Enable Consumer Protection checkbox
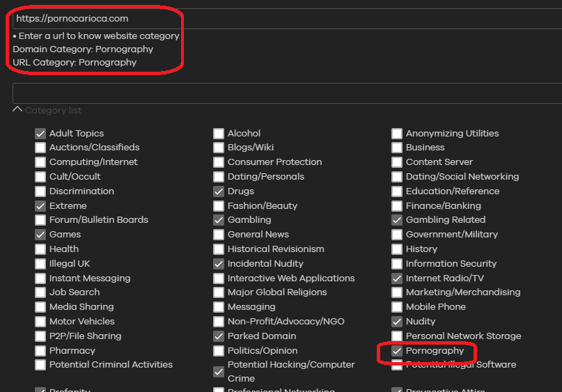 (219, 162)
